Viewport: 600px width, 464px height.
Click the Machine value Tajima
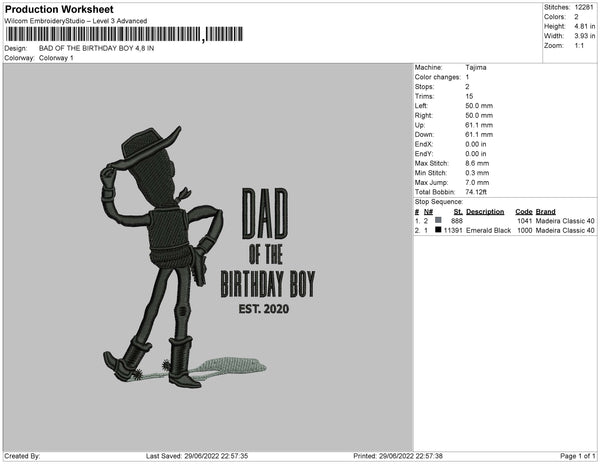coord(476,67)
